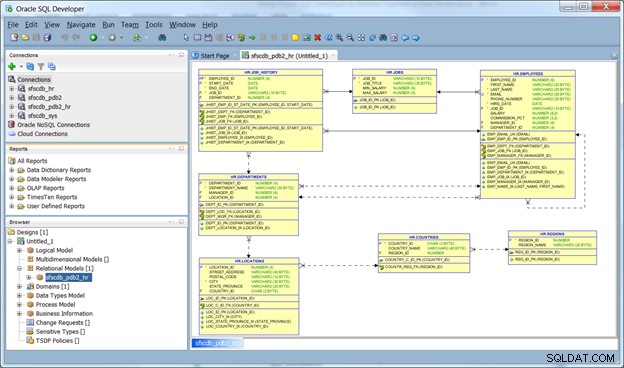Minimize the Connections panel
This screenshot has height=368, width=624.
coord(181,55)
